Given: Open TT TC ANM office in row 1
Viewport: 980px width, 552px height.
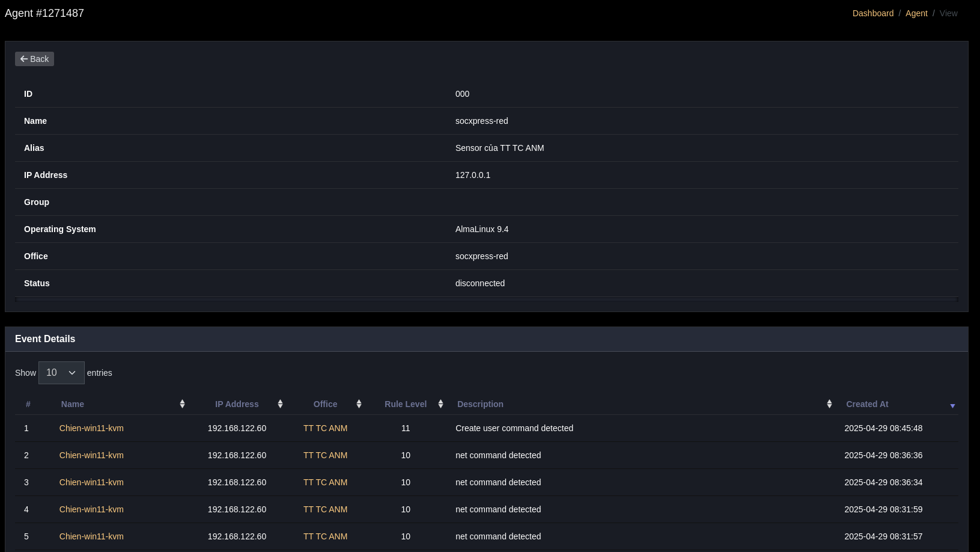Looking at the screenshot, I should click(x=325, y=428).
